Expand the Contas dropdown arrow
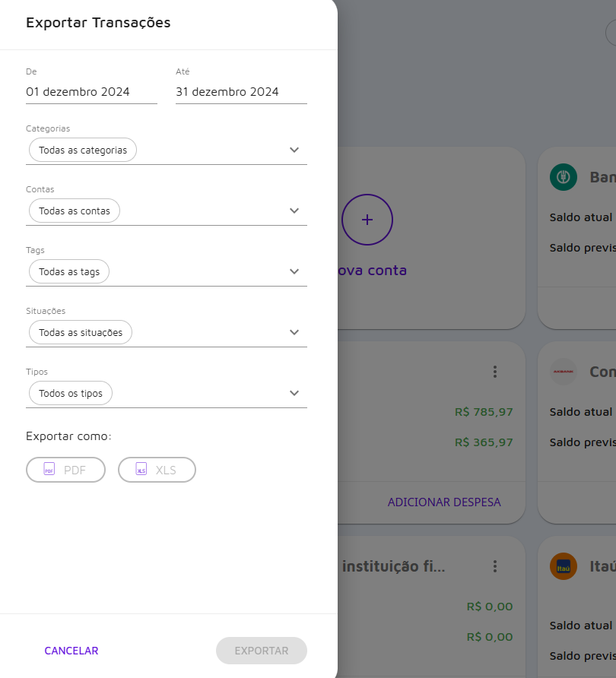The height and width of the screenshot is (678, 616). click(295, 211)
